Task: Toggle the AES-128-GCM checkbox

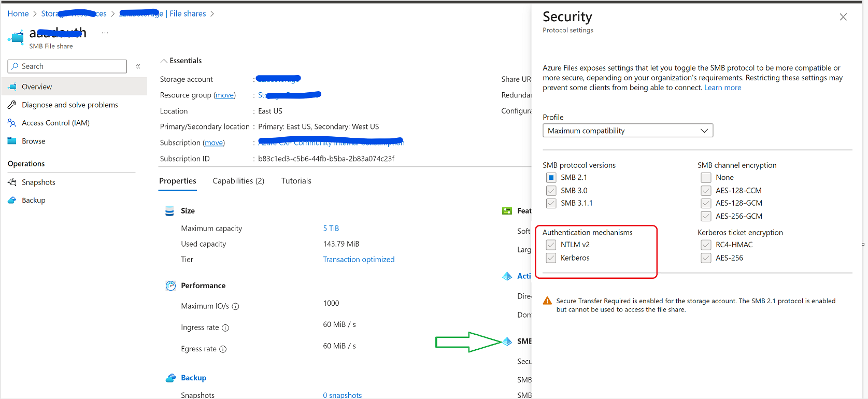Action: coord(706,203)
